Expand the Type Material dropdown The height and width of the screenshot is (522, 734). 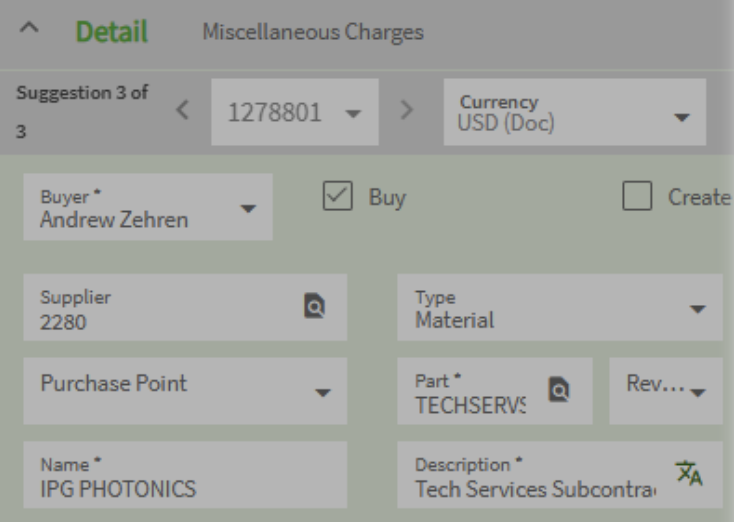696,308
